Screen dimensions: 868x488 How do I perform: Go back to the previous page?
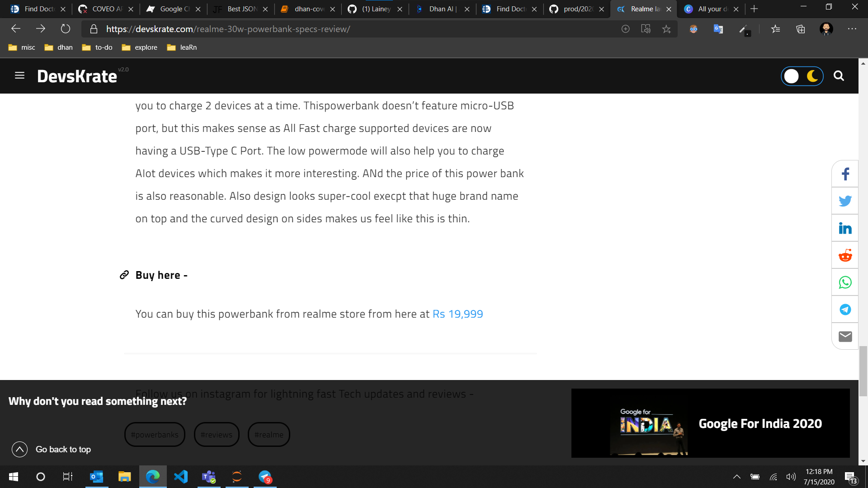tap(16, 29)
